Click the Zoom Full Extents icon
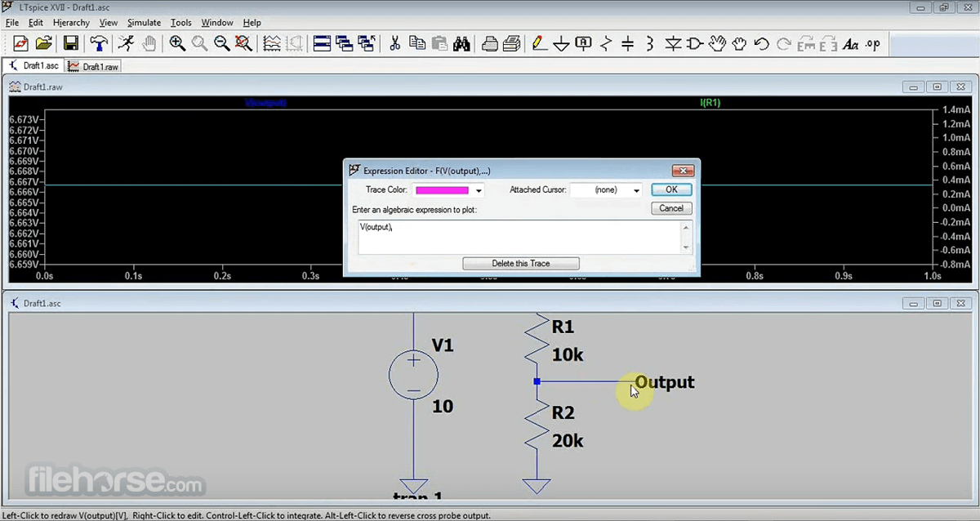The image size is (980, 521). [243, 43]
